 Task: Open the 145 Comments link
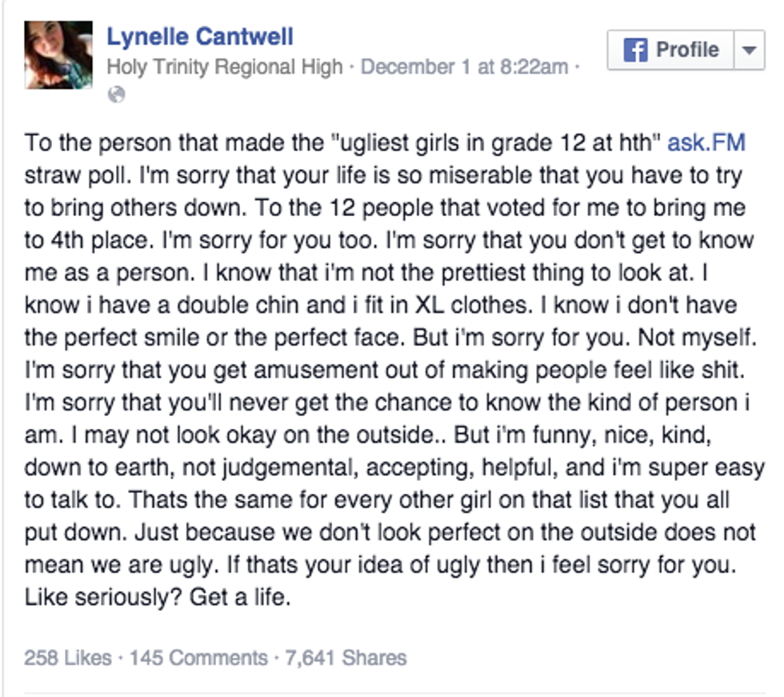point(198,658)
